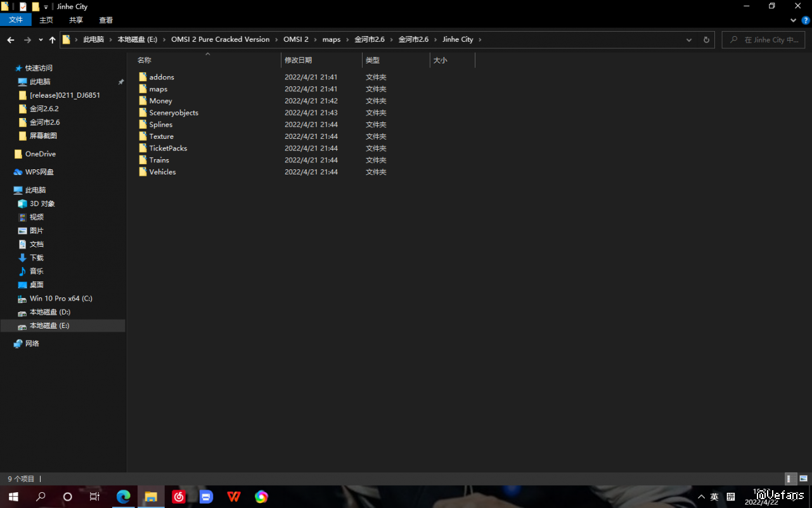Open the recent locations dropdown
The image size is (812, 508).
(x=41, y=40)
